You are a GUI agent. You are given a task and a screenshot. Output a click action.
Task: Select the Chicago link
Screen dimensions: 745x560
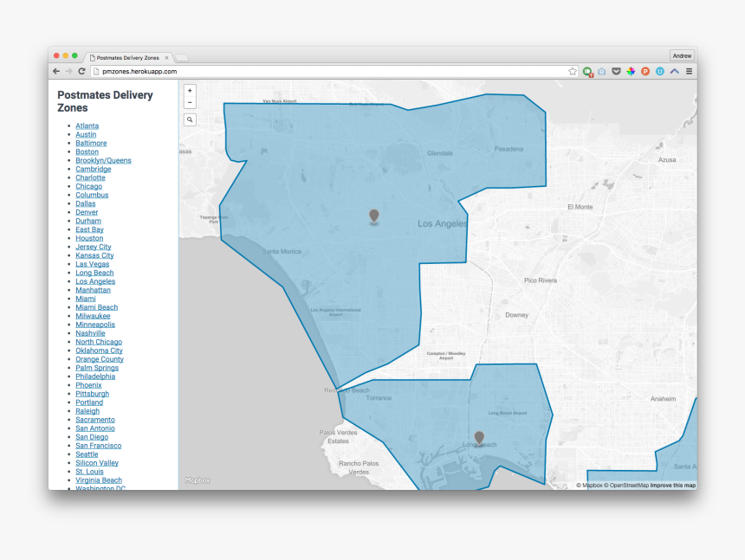coord(89,186)
